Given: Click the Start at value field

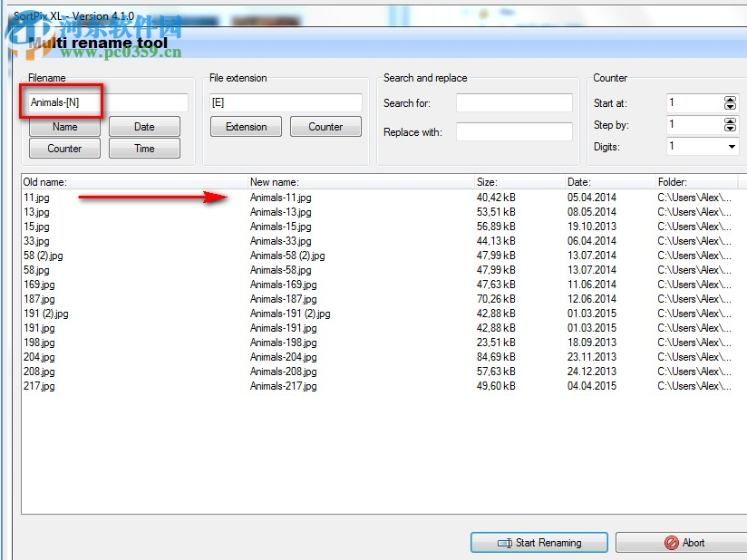Looking at the screenshot, I should click(x=694, y=102).
